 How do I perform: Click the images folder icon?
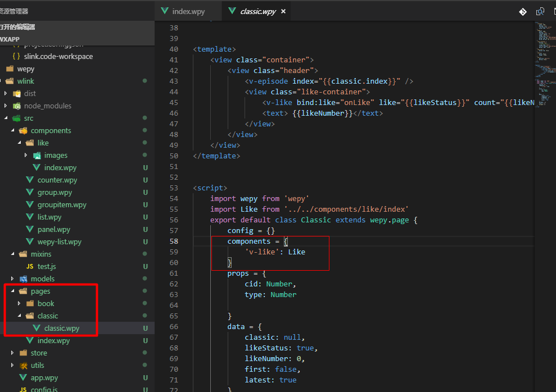[37, 155]
